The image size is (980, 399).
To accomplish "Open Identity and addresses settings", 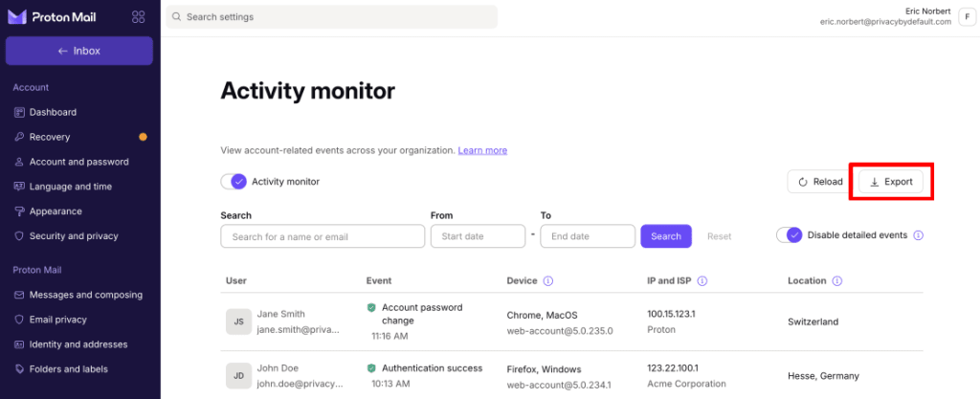I will [78, 344].
